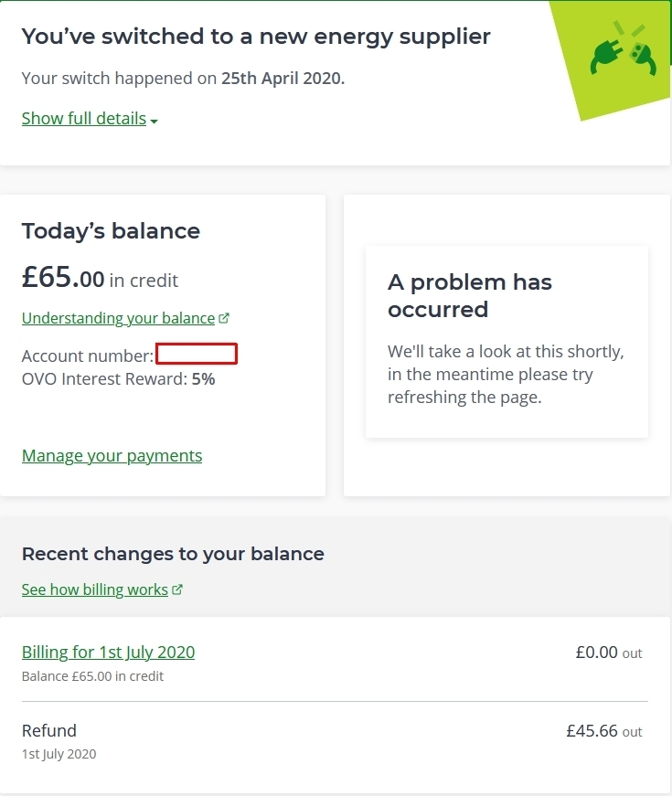Click the Today's balance heading
The height and width of the screenshot is (796, 672).
coord(111,231)
